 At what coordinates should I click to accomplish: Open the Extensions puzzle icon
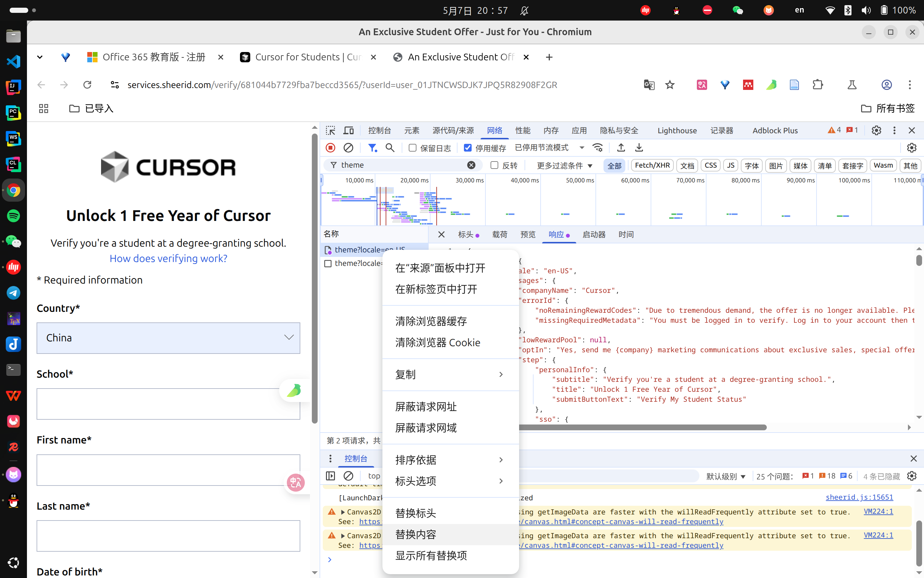tap(817, 84)
